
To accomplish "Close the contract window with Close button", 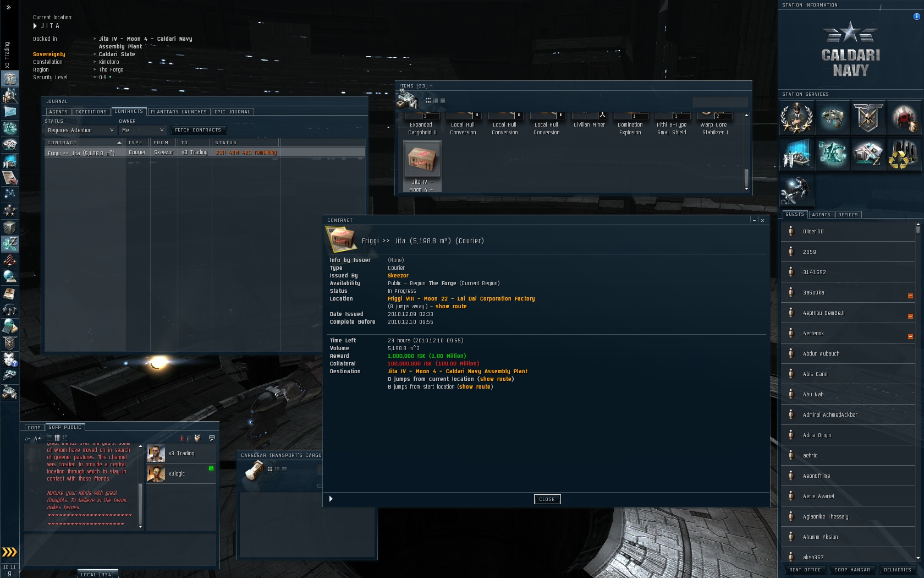I will (x=547, y=499).
